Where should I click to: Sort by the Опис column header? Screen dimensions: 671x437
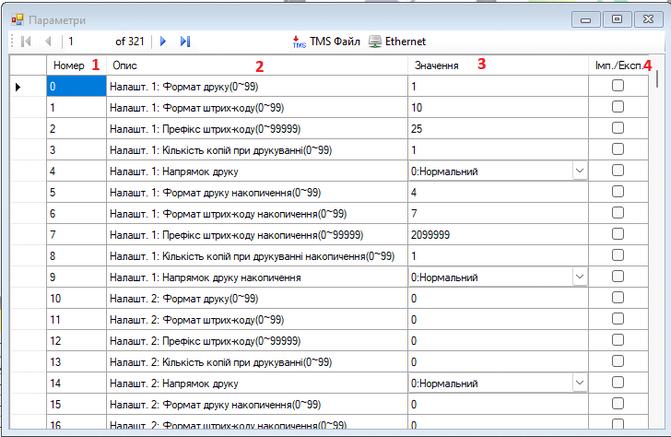(x=256, y=65)
